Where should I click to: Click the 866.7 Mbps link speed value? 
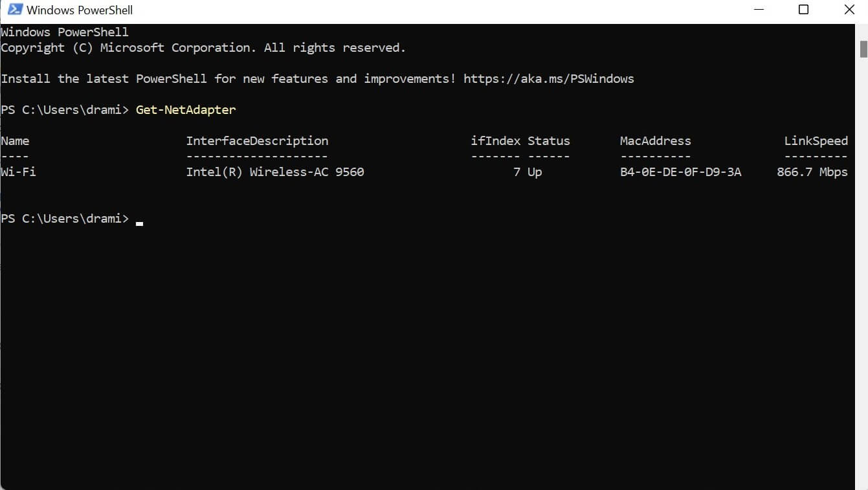812,172
